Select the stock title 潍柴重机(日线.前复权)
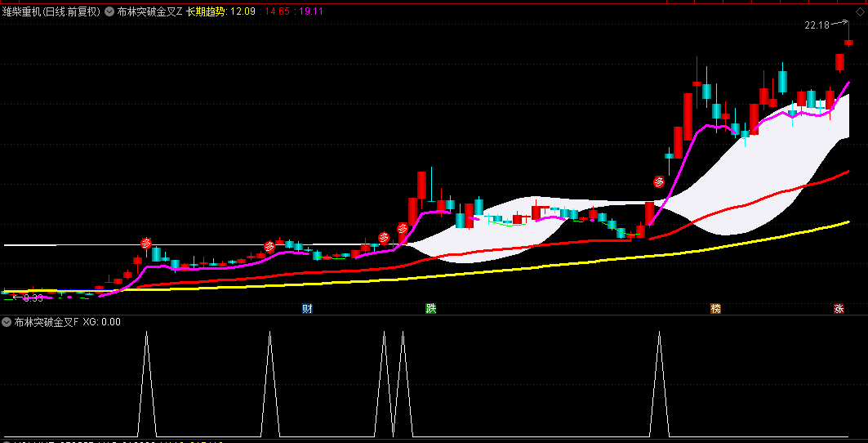The width and height of the screenshot is (868, 443). [51, 11]
